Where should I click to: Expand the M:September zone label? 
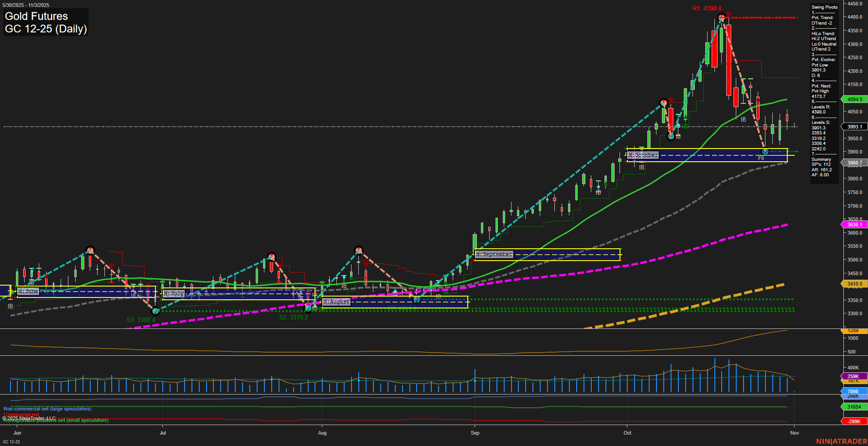click(x=494, y=254)
